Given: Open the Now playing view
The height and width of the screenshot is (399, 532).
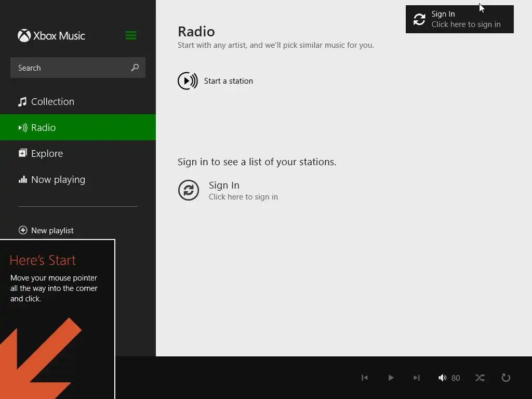Looking at the screenshot, I should [x=78, y=179].
